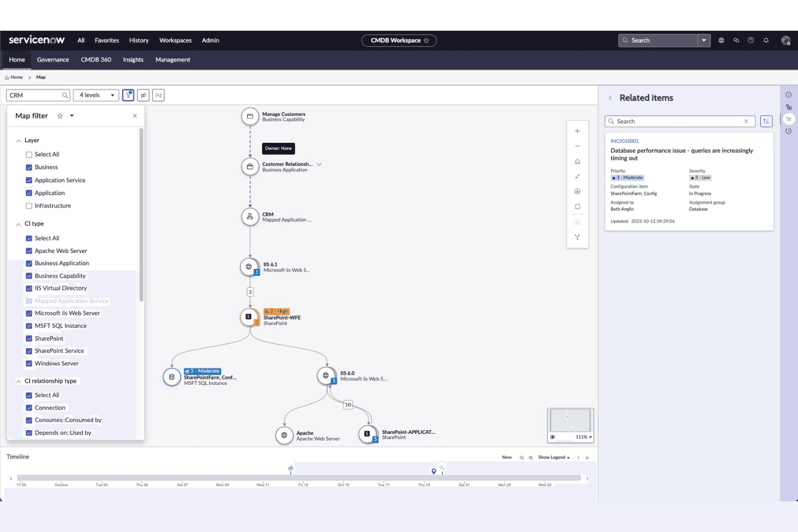This screenshot has height=532, width=798.
Task: Toggle the Windows Server checkbox
Action: coord(29,363)
